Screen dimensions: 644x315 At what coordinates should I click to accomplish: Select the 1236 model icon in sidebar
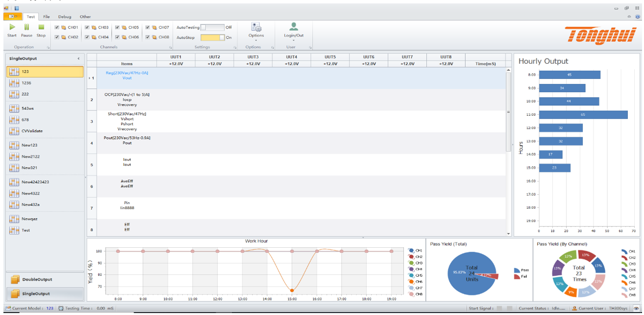(x=14, y=83)
